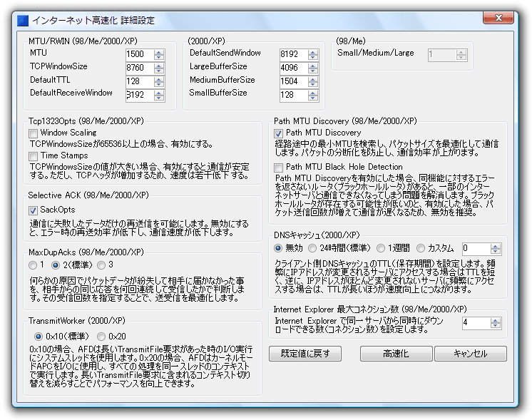
Task: Increase TCPWindowSize with up arrow
Action: (x=159, y=66)
